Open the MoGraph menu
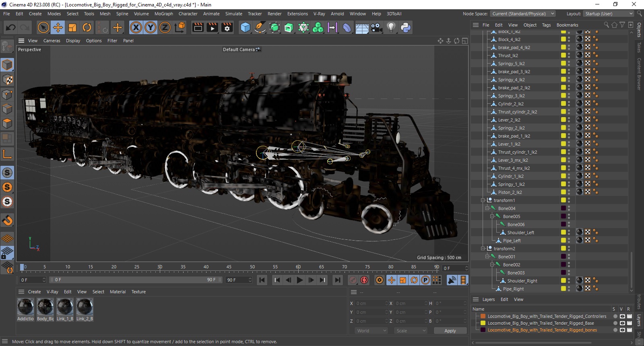644x346 pixels. 164,14
